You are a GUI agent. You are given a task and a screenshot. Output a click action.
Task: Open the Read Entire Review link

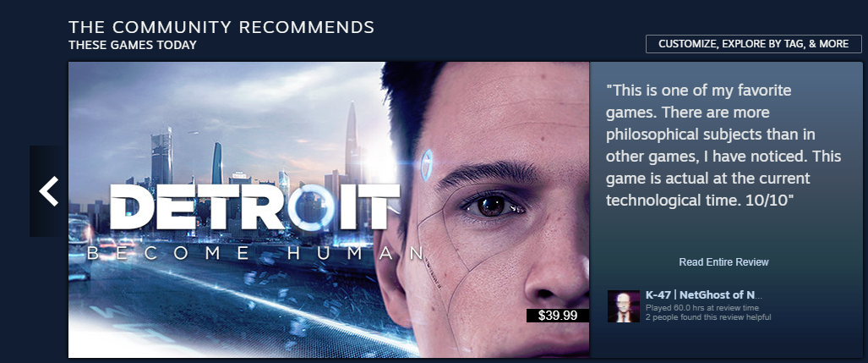723,261
